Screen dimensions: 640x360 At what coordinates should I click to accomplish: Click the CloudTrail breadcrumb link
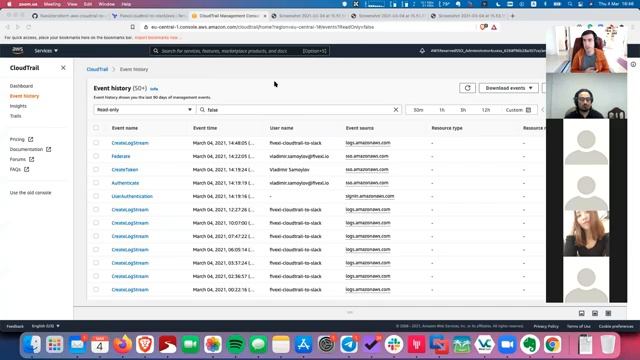pyautogui.click(x=97, y=69)
